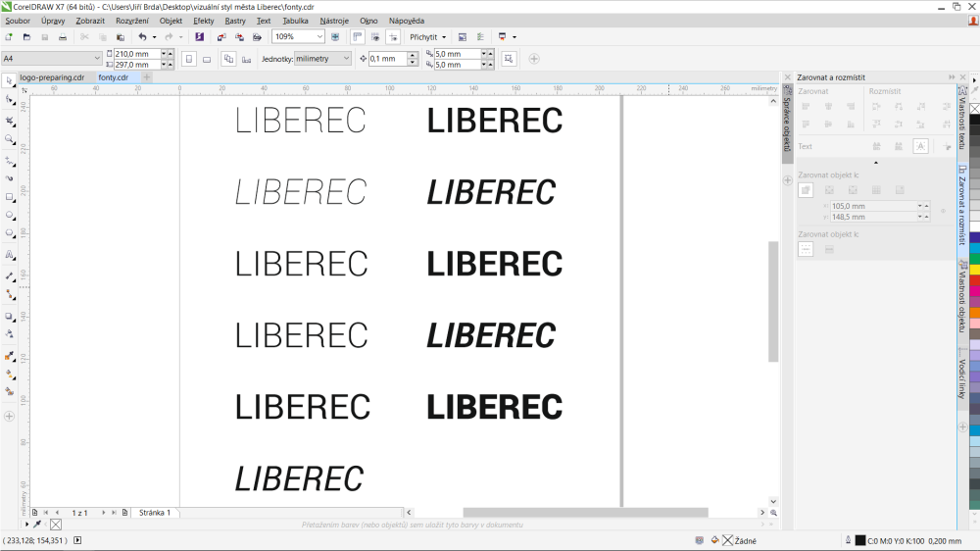Click the Import icon
The width and height of the screenshot is (980, 551).
[x=221, y=37]
